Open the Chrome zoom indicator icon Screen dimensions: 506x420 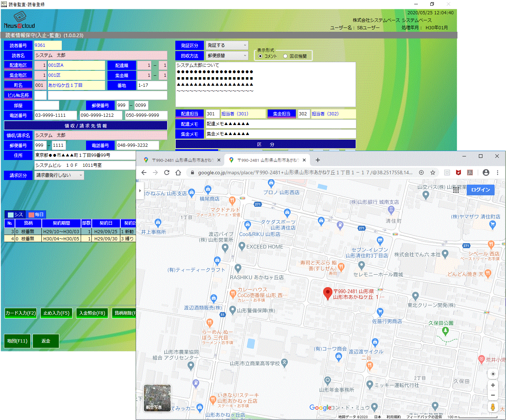pyautogui.click(x=421, y=172)
